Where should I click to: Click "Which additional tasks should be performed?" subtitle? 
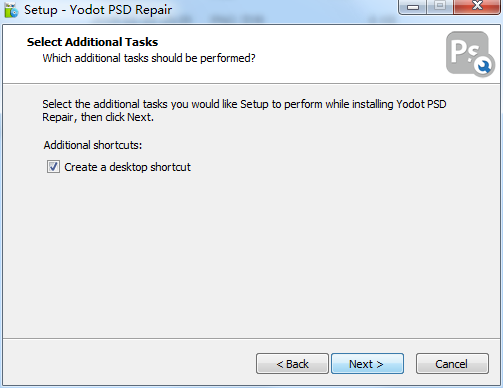coord(149,58)
